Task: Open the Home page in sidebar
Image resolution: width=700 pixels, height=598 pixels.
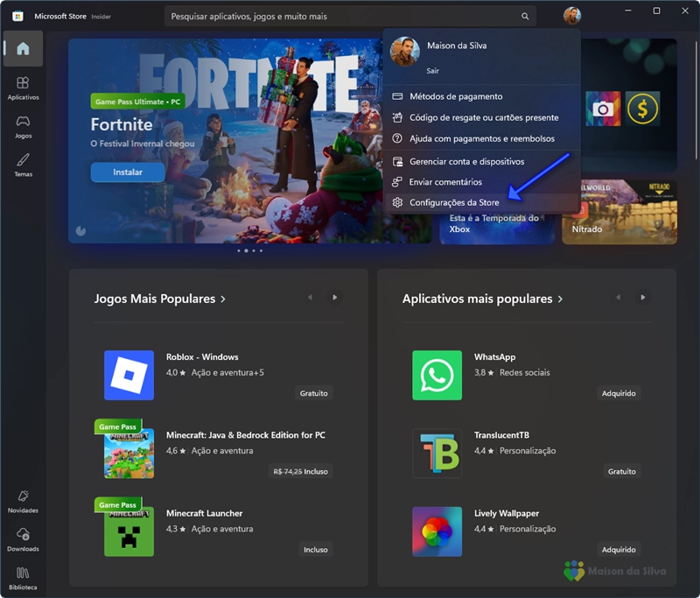Action: click(x=23, y=49)
